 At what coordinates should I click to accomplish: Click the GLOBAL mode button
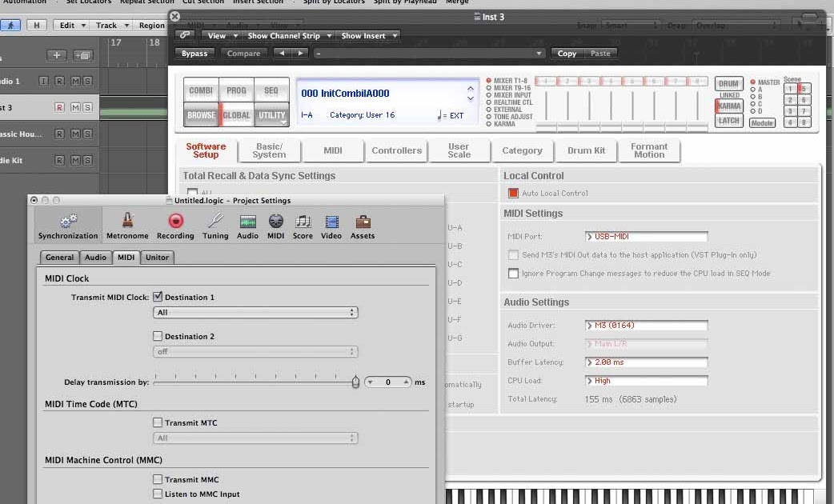236,115
